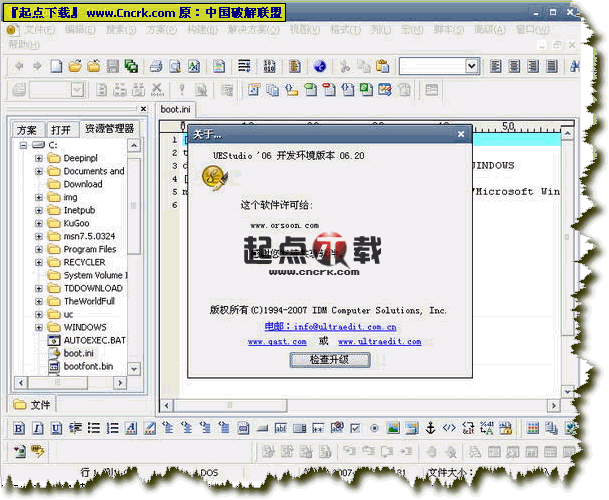Image resolution: width=609 pixels, height=500 pixels.
Task: Switch to the 方案 tab
Action: 26,130
